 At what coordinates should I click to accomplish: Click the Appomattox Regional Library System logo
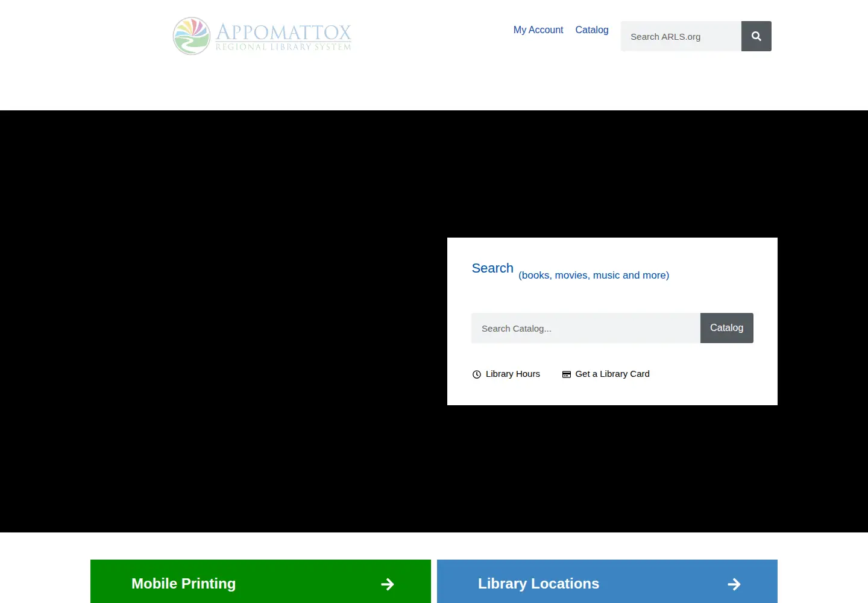pyautogui.click(x=262, y=36)
